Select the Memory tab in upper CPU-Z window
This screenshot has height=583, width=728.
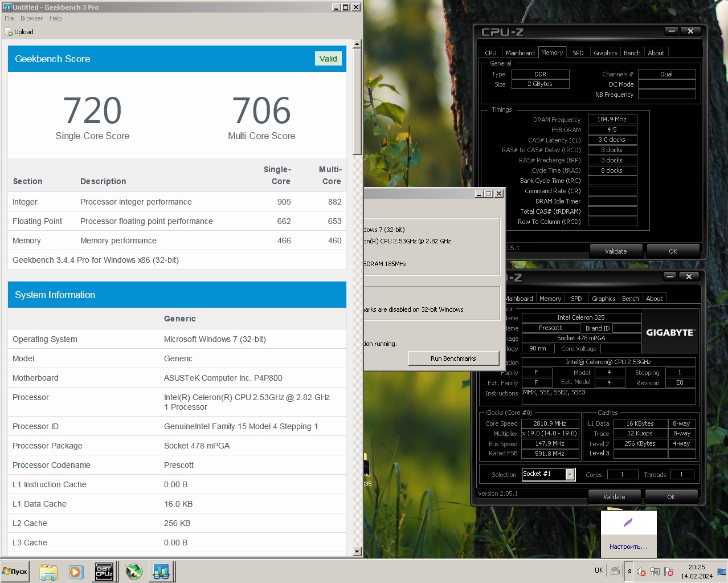click(x=552, y=52)
